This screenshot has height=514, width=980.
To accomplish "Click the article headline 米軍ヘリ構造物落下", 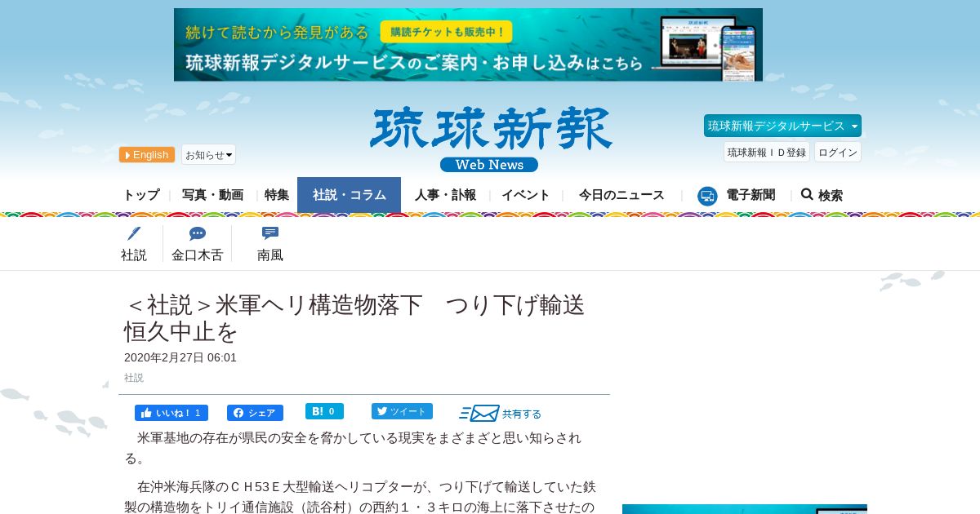I will point(354,318).
